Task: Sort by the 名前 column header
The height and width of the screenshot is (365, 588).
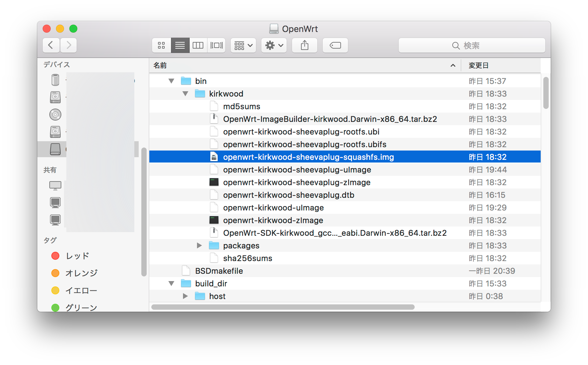Action: [305, 65]
